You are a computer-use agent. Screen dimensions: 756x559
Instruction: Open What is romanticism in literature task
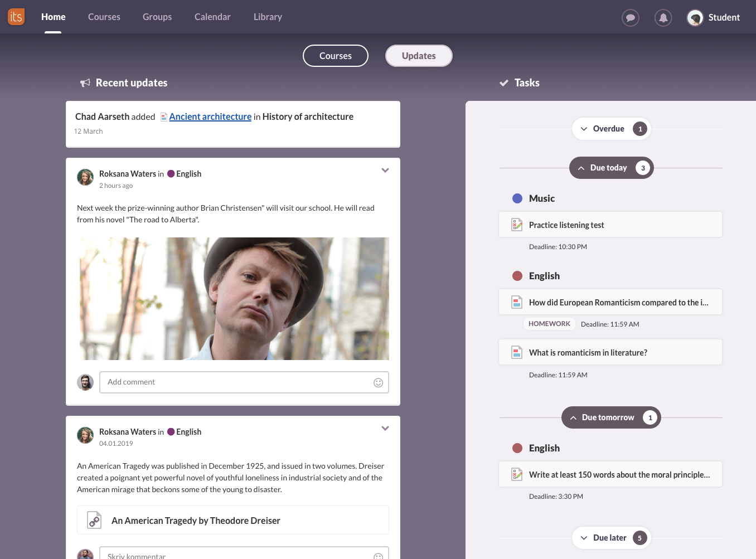tap(588, 353)
